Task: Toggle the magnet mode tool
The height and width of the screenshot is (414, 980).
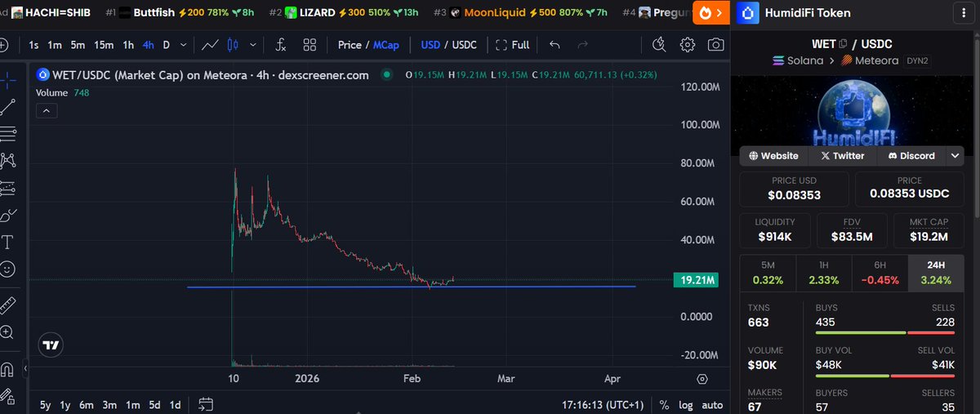Action: point(8,369)
